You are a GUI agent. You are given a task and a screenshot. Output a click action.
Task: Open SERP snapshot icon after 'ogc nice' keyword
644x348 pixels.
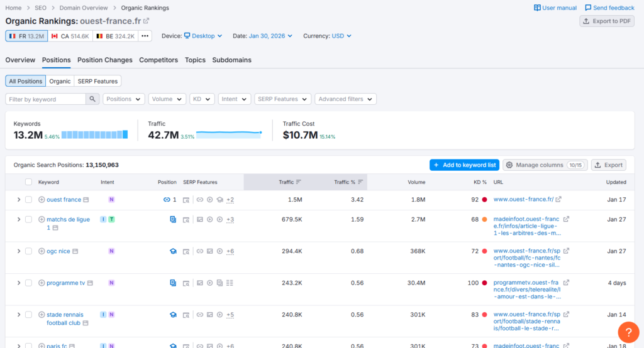(x=75, y=251)
